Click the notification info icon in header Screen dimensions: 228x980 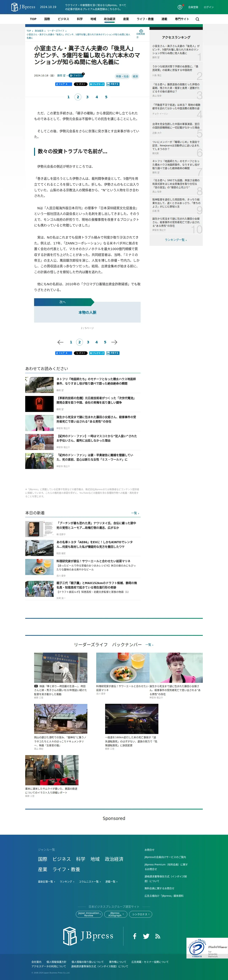tap(180, 7)
